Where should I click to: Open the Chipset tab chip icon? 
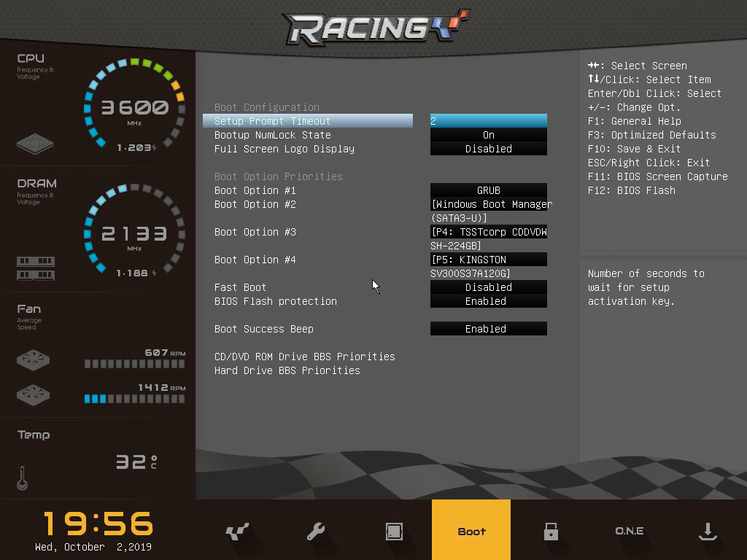[x=394, y=531]
